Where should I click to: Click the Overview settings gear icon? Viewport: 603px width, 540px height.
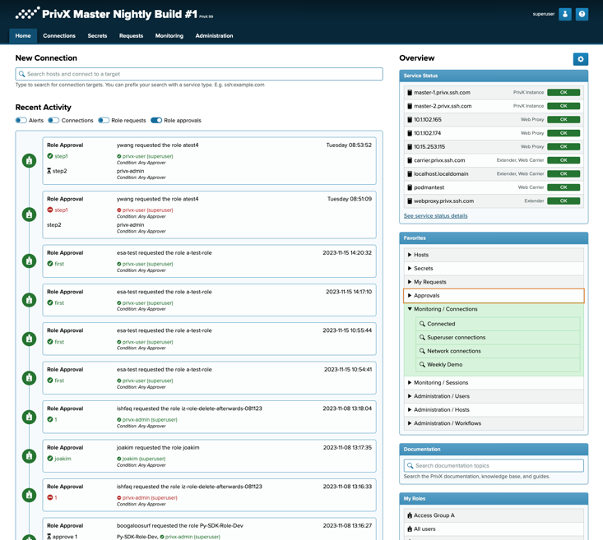[x=580, y=60]
